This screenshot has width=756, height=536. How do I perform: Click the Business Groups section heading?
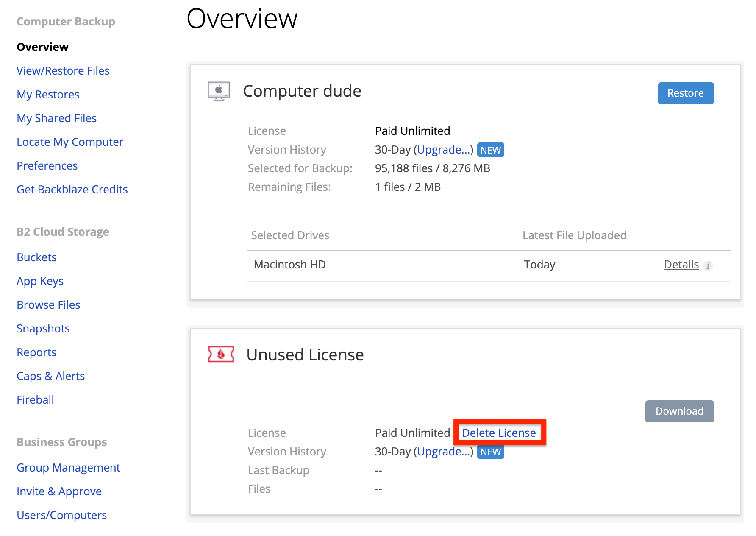pyautogui.click(x=61, y=442)
